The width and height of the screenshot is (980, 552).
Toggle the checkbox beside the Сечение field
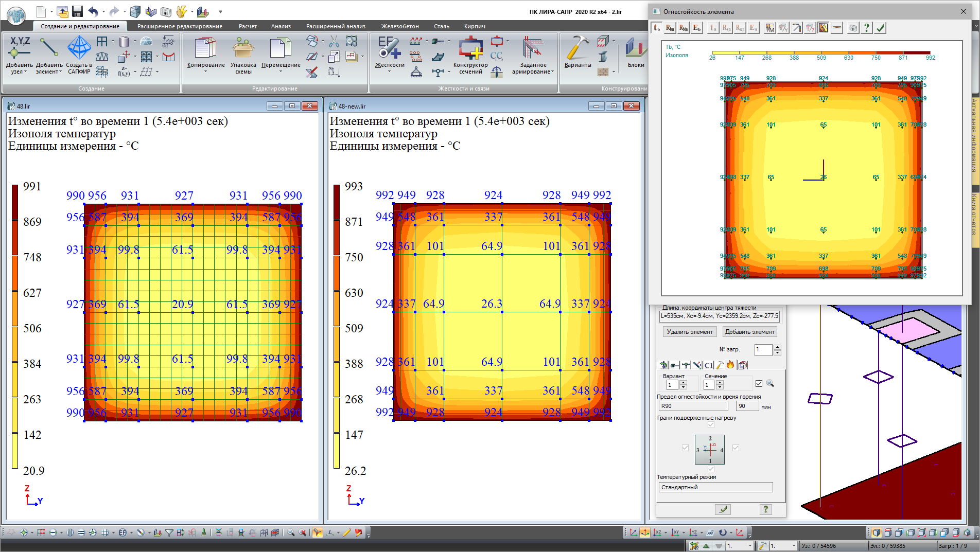point(759,383)
